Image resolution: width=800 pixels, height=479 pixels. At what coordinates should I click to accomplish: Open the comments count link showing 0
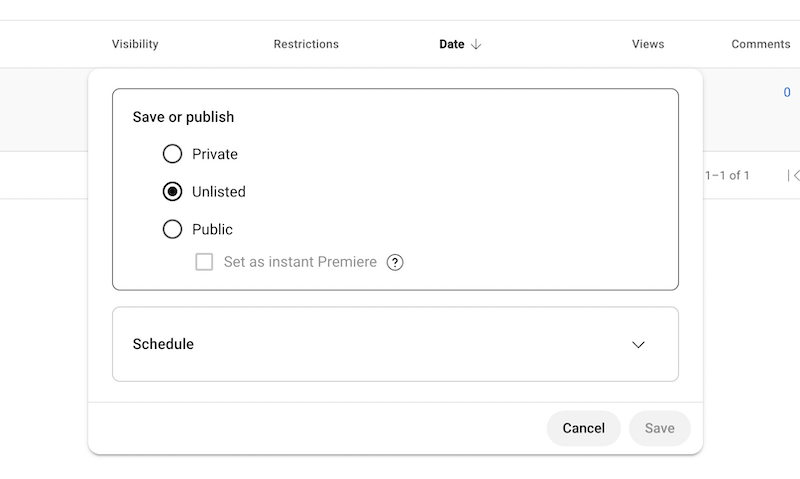(787, 93)
